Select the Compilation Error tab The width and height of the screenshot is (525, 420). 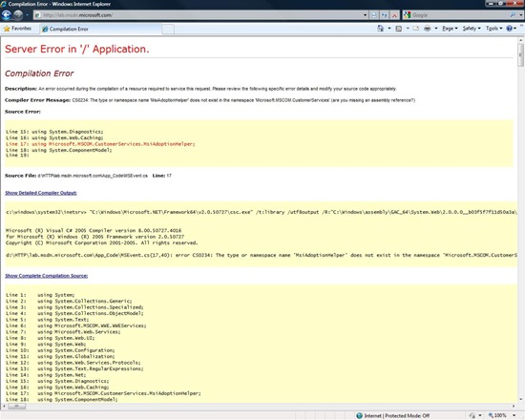100,30
